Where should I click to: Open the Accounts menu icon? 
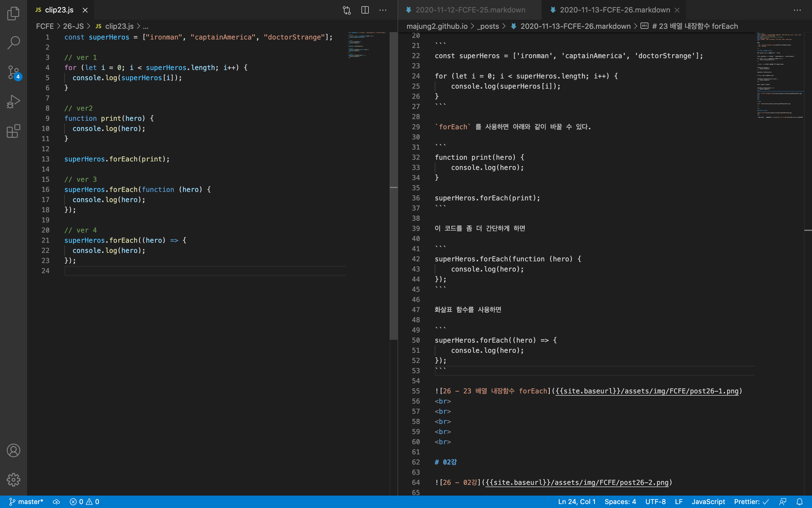click(x=14, y=450)
